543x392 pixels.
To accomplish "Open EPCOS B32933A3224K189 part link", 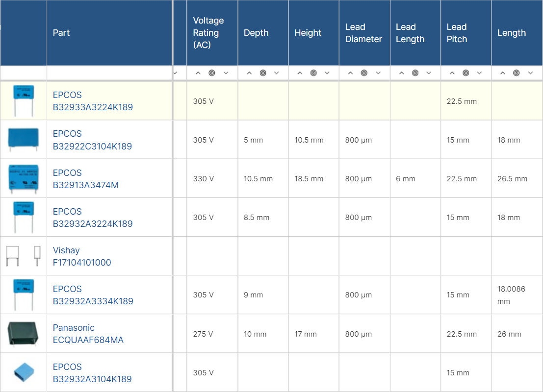I will 93,101.
